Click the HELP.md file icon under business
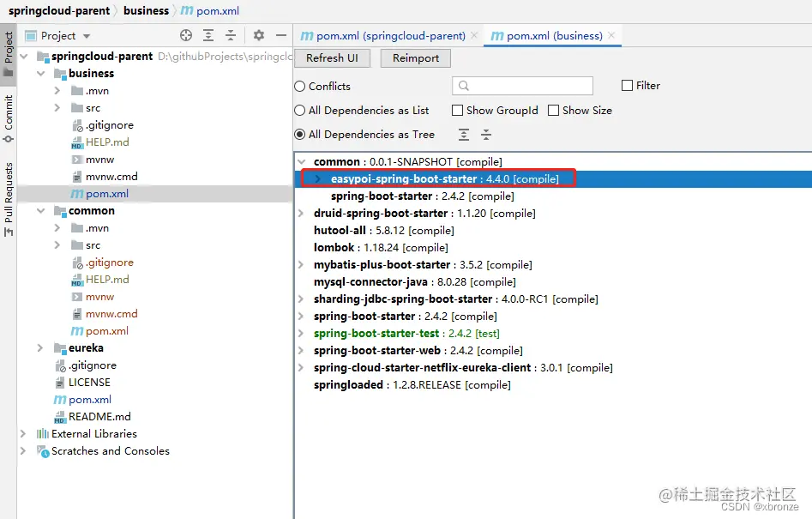This screenshot has width=812, height=519. (76, 142)
